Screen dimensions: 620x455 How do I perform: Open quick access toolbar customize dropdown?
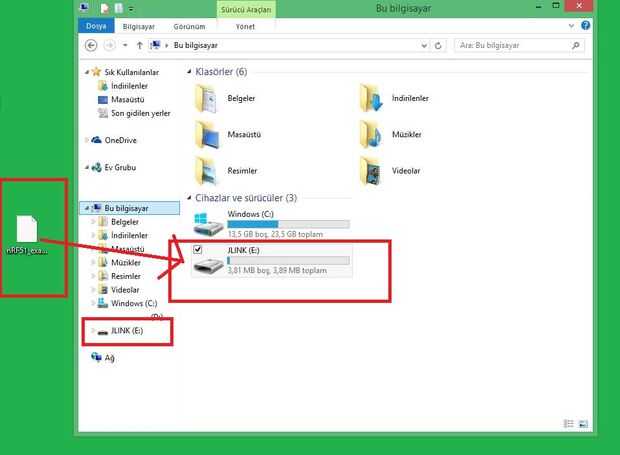pos(131,9)
